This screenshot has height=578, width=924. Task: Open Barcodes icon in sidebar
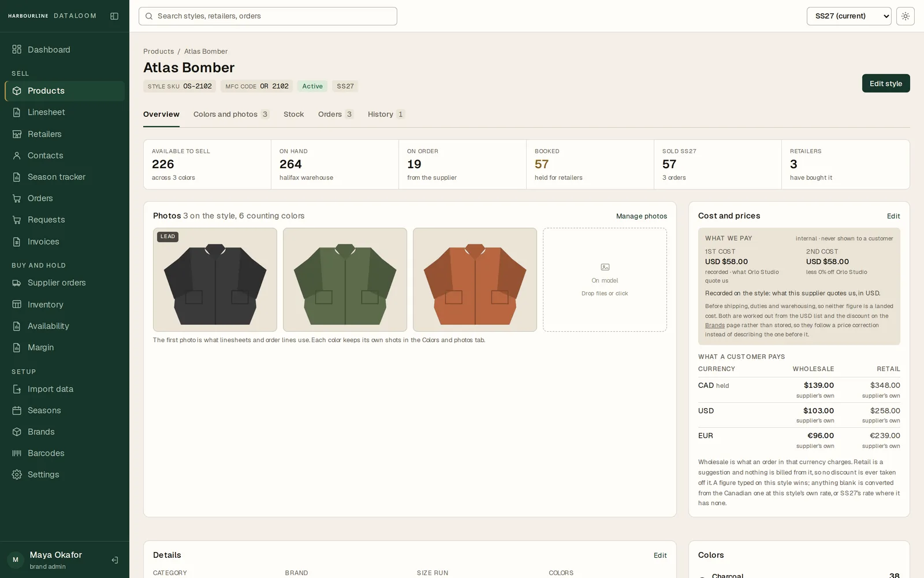17,453
